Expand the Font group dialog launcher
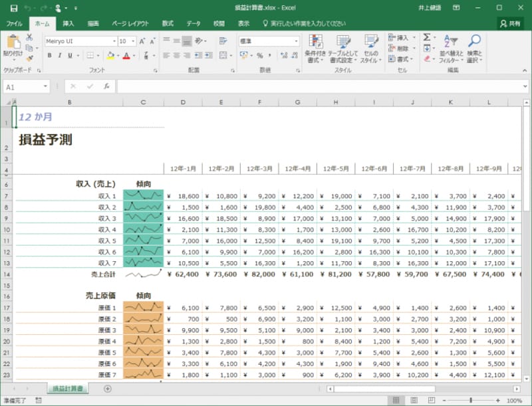The width and height of the screenshot is (532, 406). 156,69
